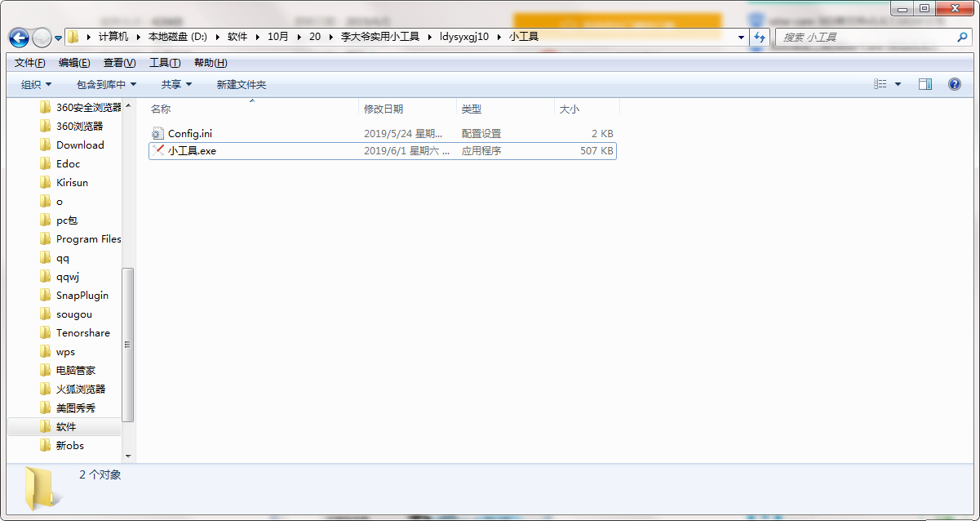Click 计算机 in the address breadcrumb

113,37
